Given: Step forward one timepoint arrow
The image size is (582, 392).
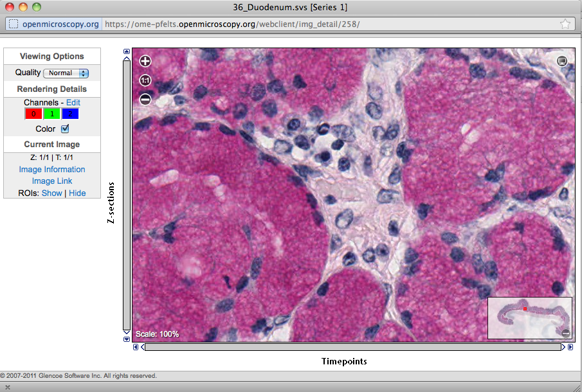Looking at the screenshot, I should (563, 347).
